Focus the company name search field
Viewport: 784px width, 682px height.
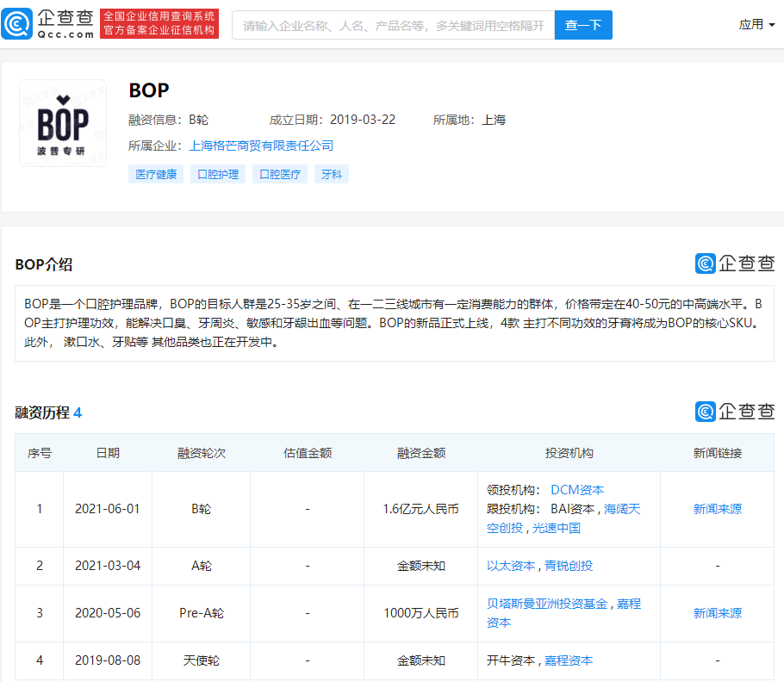(x=393, y=25)
